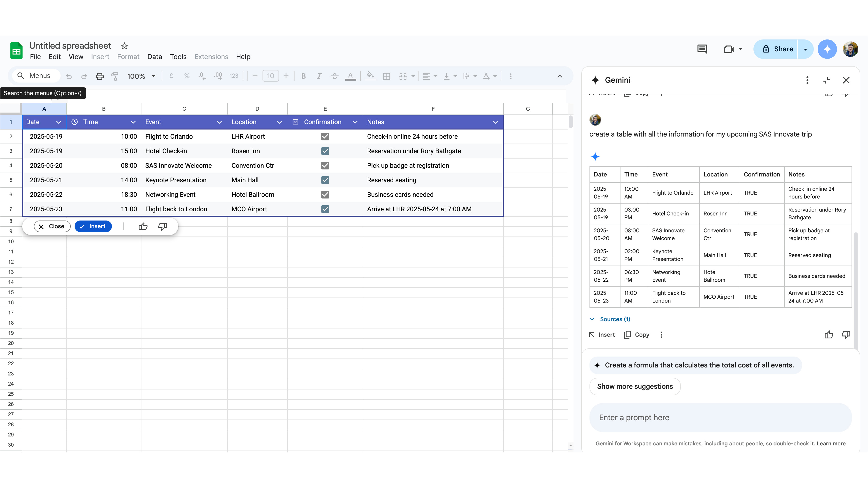Click the Close button below table
The image size is (868, 488).
coord(52,226)
